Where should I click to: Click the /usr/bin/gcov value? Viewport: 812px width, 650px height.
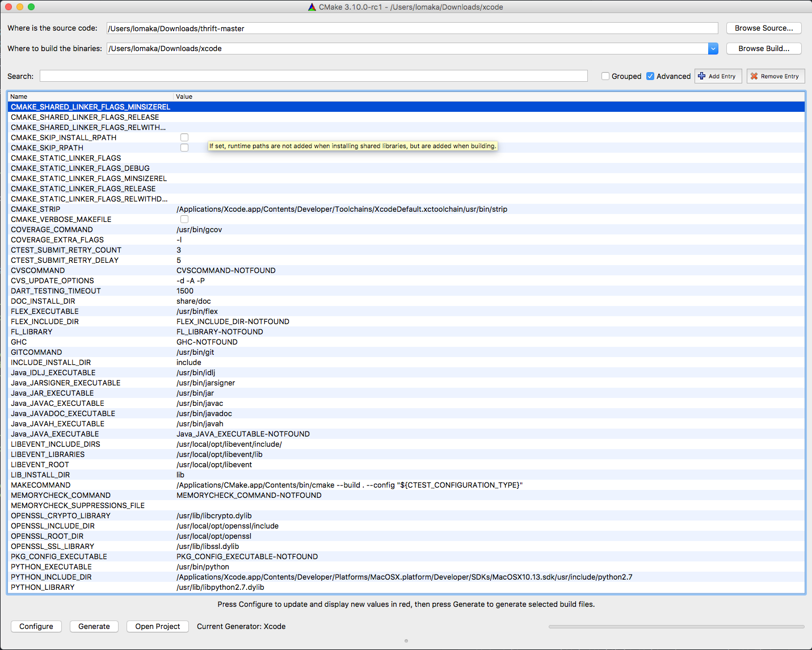[199, 229]
